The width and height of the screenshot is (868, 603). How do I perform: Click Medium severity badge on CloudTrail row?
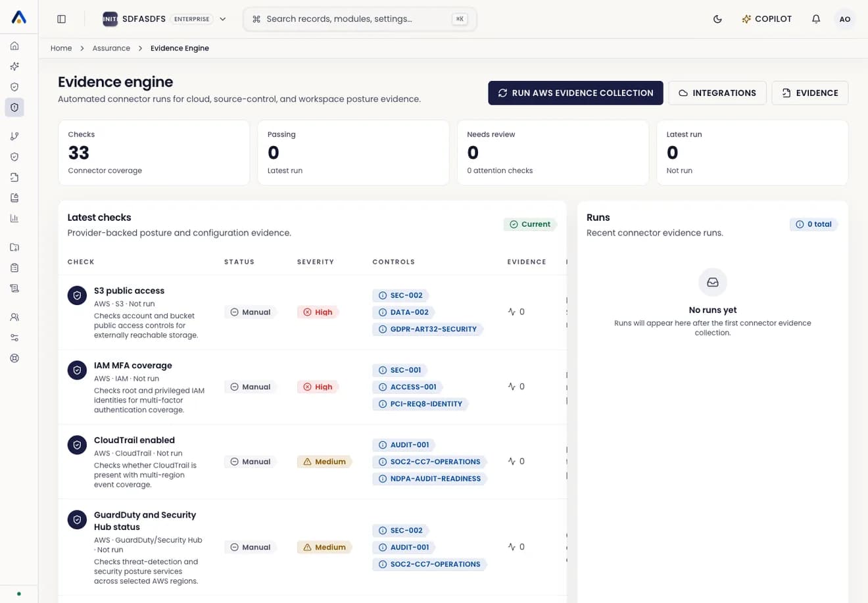324,462
